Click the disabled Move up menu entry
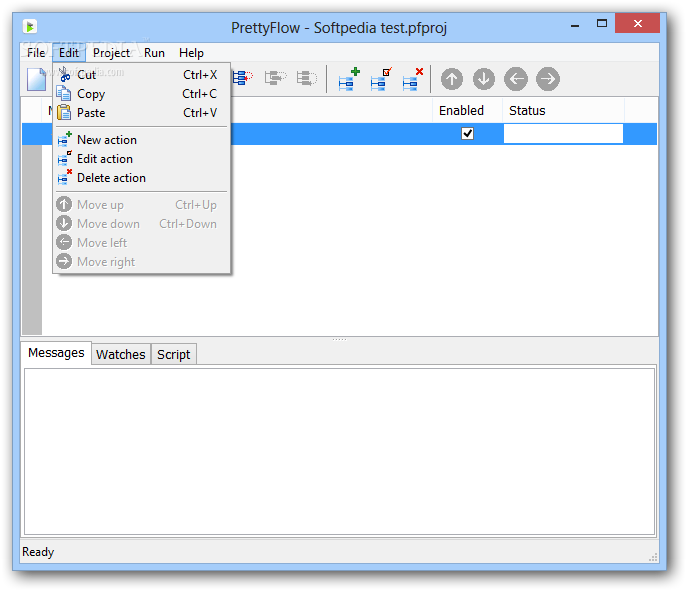Viewport: 687px width, 591px height. click(141, 205)
